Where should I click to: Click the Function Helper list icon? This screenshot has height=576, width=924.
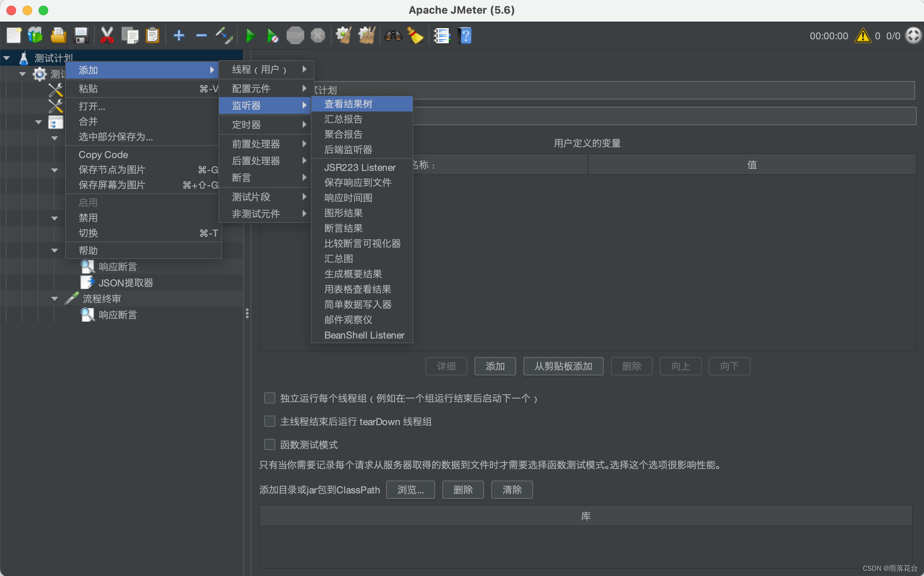(442, 36)
